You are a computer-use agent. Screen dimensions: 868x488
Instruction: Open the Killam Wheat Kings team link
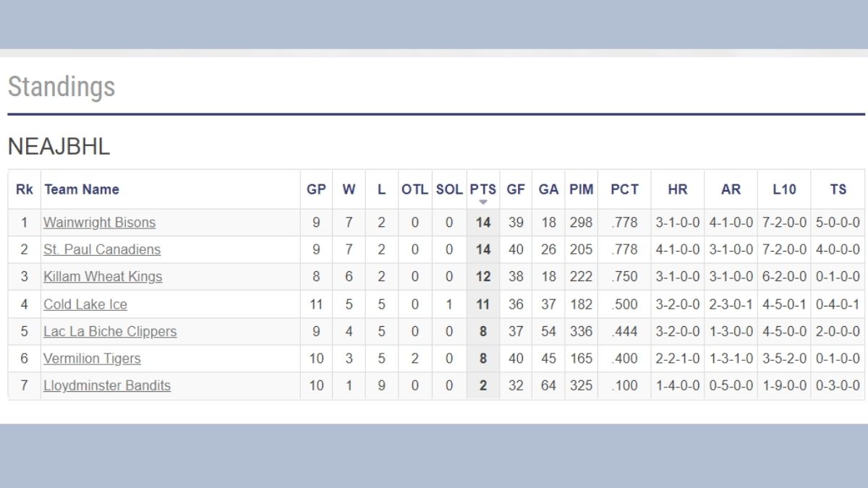click(103, 277)
